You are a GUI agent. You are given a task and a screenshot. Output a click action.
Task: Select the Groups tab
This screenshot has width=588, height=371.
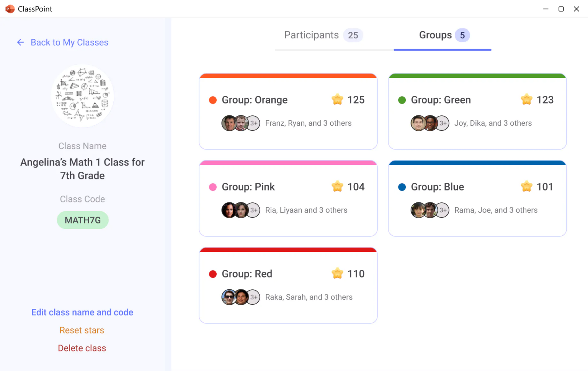click(x=435, y=35)
